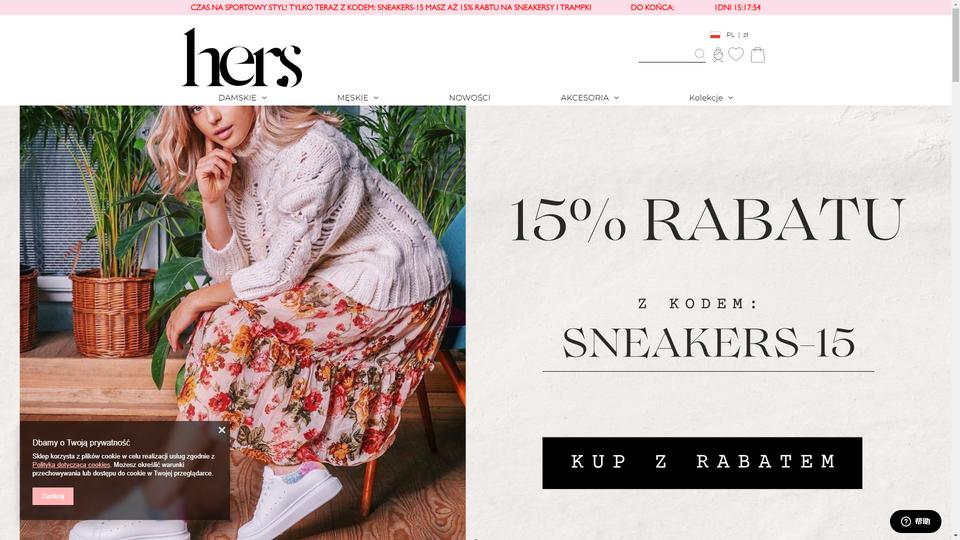Open the wishlist heart icon
The width and height of the screenshot is (960, 540).
click(x=736, y=54)
